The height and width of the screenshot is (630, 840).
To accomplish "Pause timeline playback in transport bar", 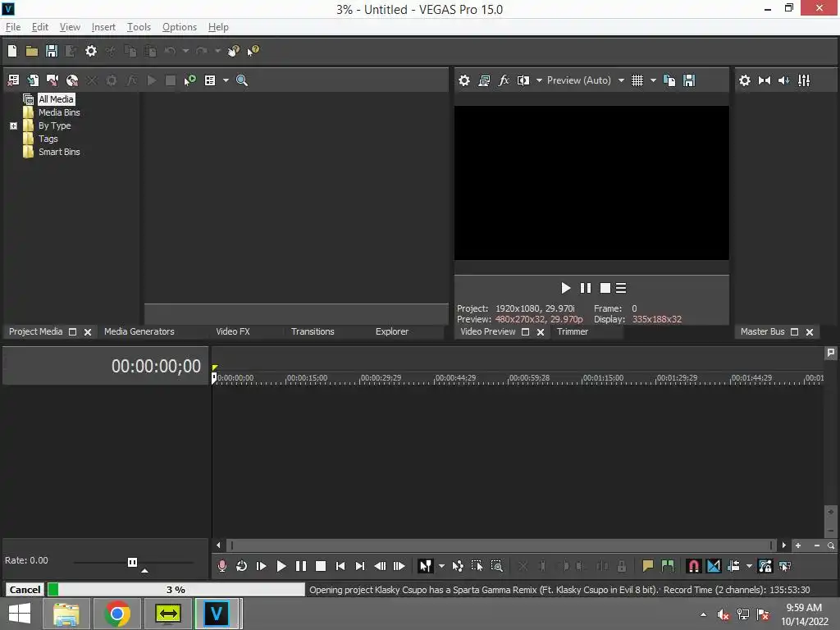I will [301, 566].
